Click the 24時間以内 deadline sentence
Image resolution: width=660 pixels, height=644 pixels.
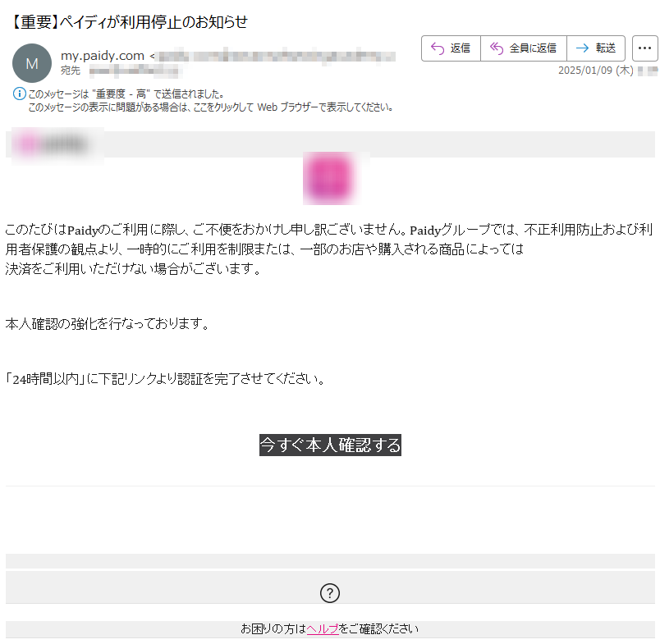pyautogui.click(x=165, y=379)
